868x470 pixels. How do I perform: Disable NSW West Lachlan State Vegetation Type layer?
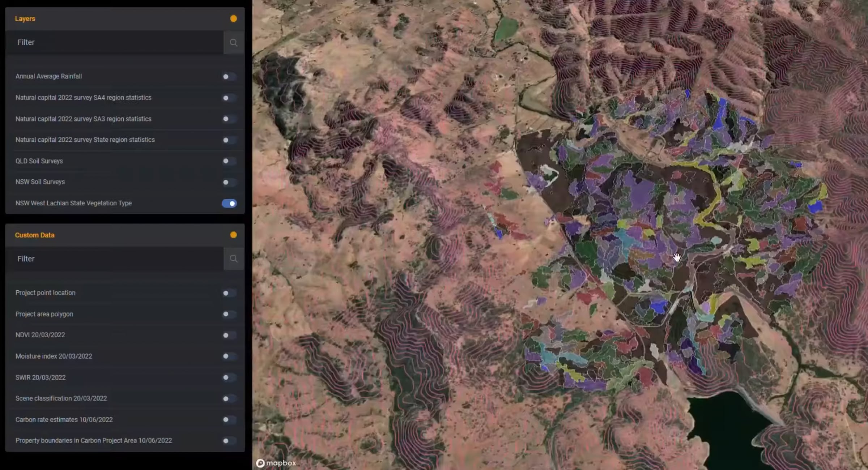229,204
